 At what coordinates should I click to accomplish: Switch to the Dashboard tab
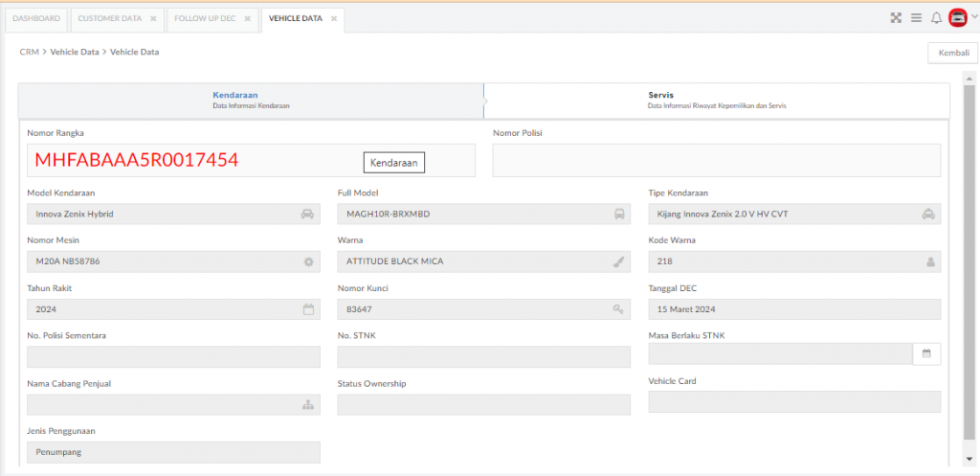tap(36, 19)
